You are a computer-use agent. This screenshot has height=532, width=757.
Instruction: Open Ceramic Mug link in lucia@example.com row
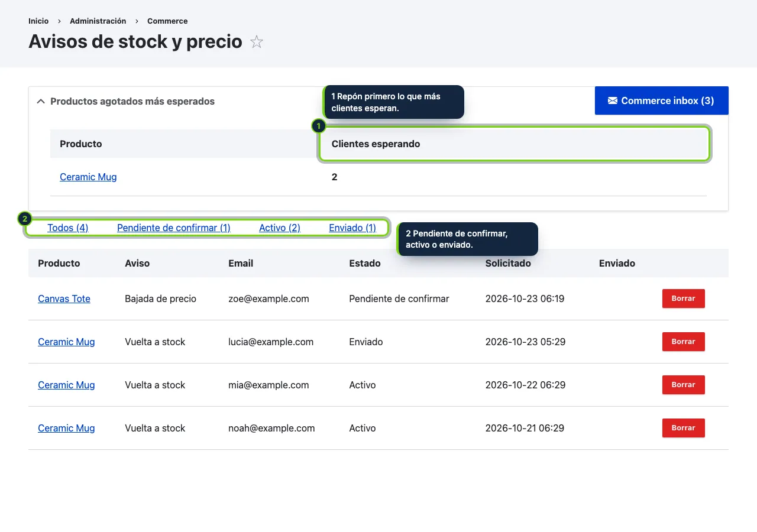pyautogui.click(x=66, y=342)
